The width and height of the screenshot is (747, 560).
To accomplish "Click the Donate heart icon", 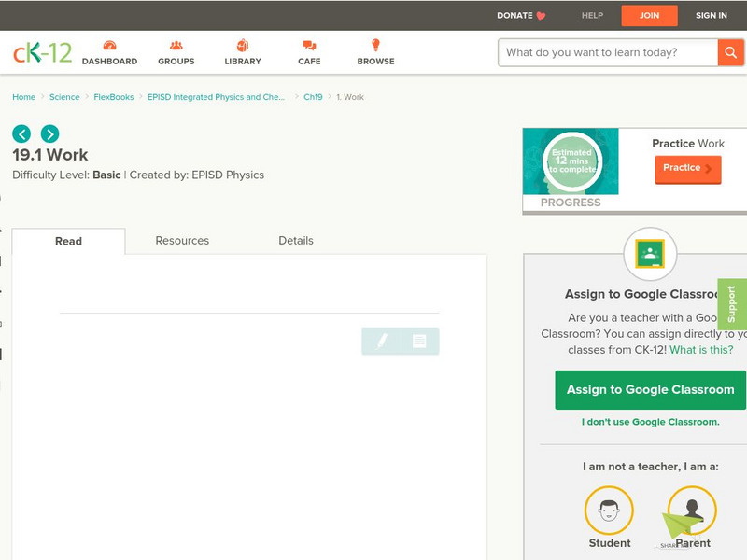I will pyautogui.click(x=541, y=16).
